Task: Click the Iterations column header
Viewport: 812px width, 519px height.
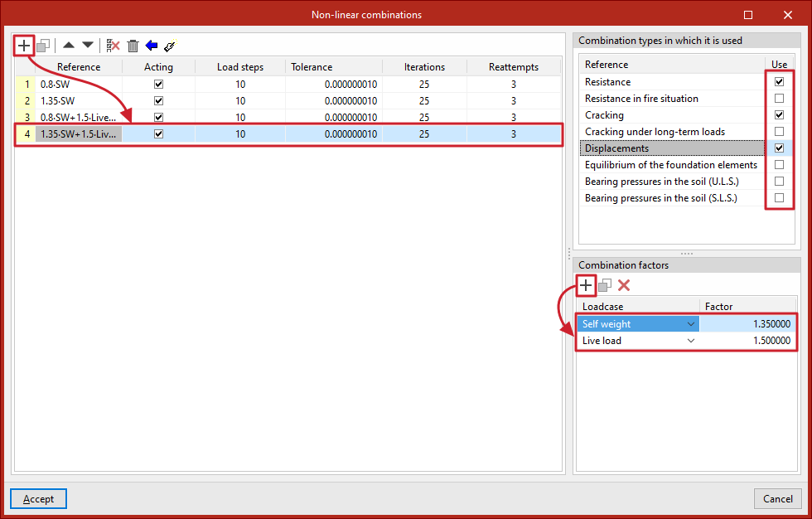Action: [424, 67]
